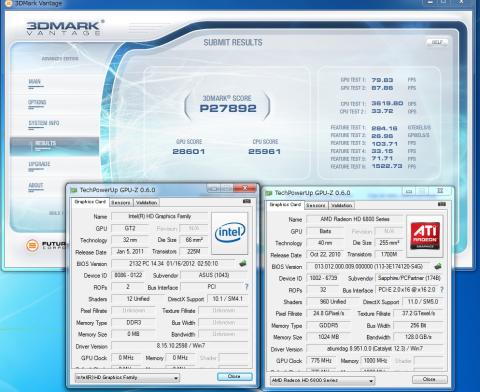This screenshot has height=392, width=480.
Task: Click the screenshot camera icon in Intel GPU-Z
Action: coord(247,201)
